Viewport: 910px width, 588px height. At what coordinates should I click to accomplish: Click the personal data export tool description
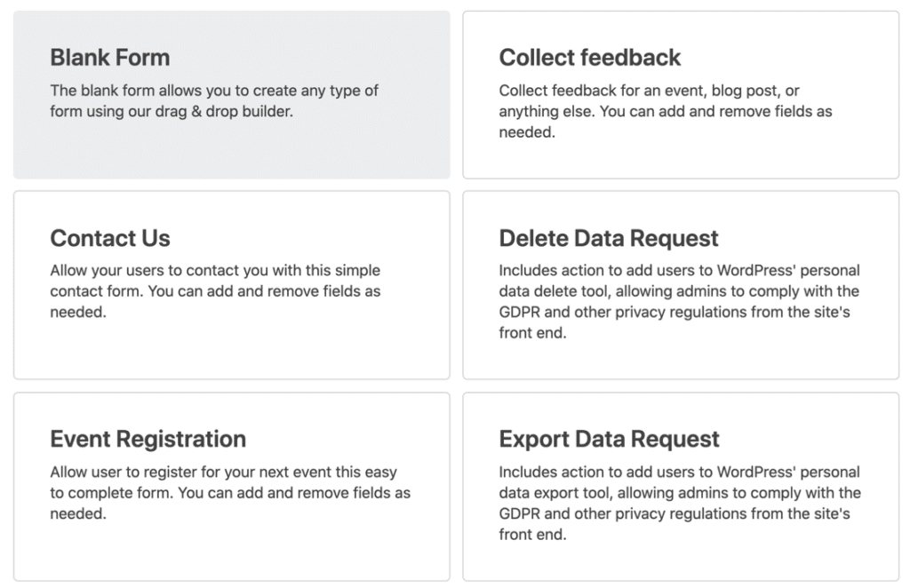(679, 504)
